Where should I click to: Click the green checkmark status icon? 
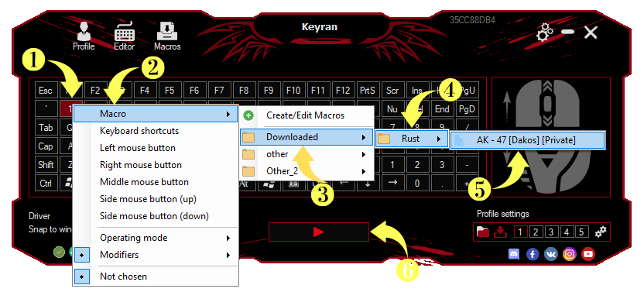pos(59,252)
